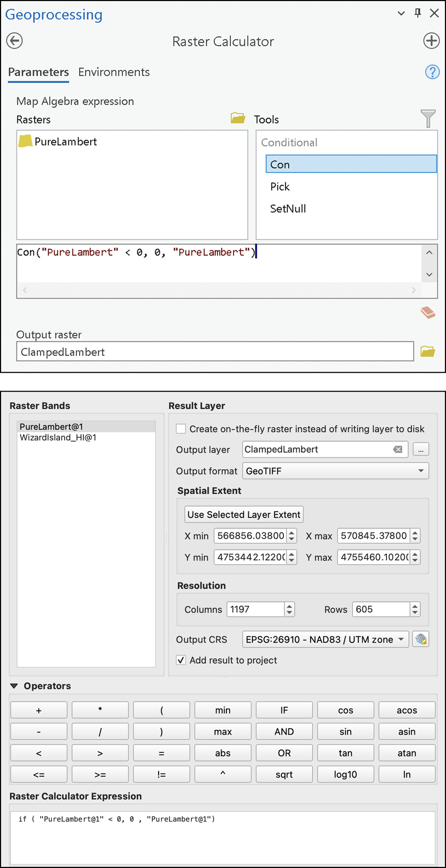Adjust the Columns spinner arrows
The width and height of the screenshot is (446, 868).
pos(289,609)
